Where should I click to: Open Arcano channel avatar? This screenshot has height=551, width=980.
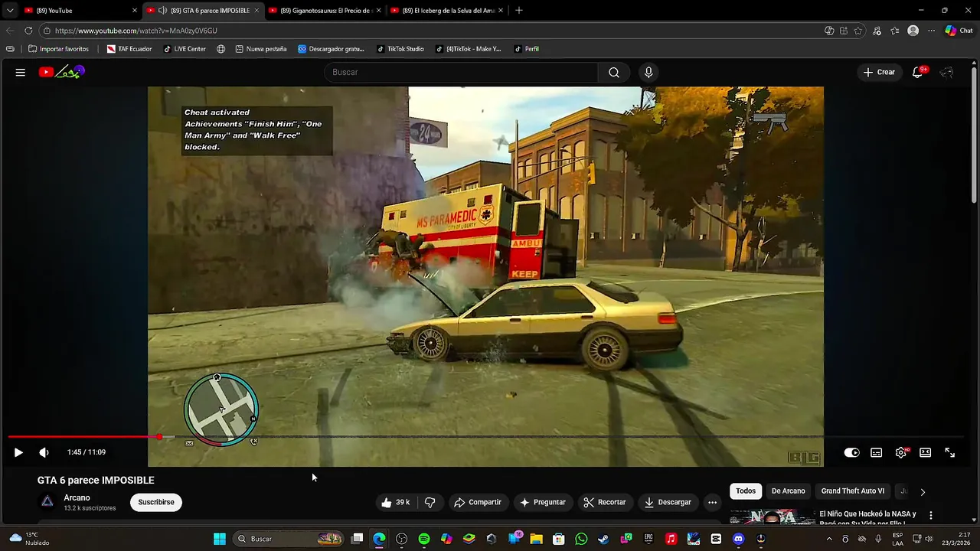tap(47, 502)
